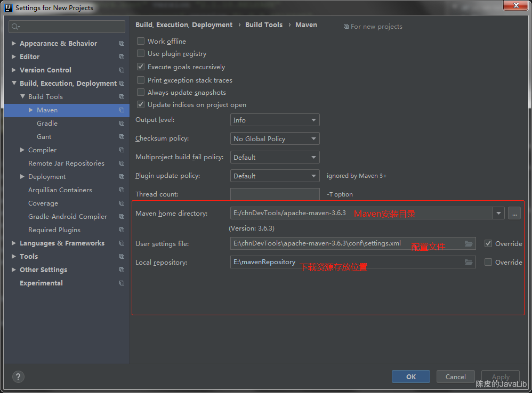Click the project-level icon beside Build Tools
Viewport: 532px width, 393px height.
(122, 97)
